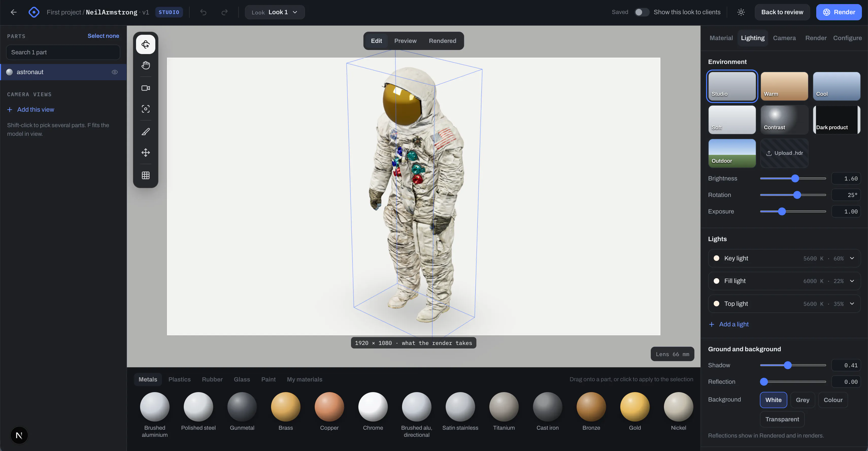Click the Render button
Viewport: 868px width, 451px height.
839,12
